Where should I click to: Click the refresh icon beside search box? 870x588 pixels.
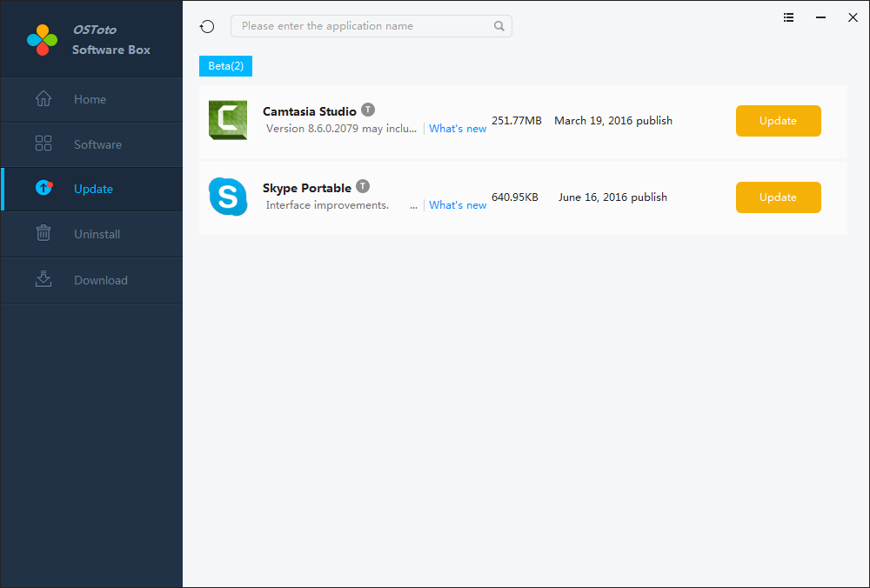click(x=207, y=26)
